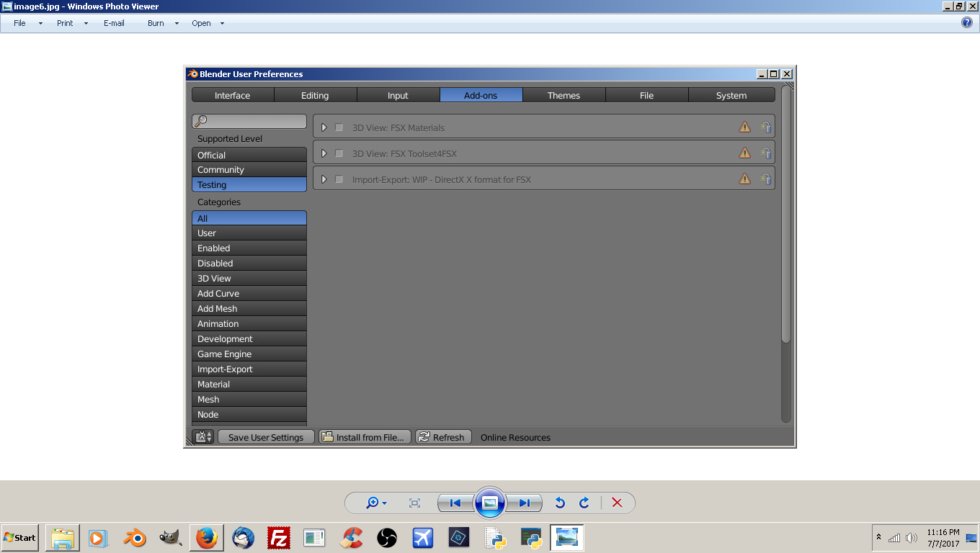
Task: Click the user add-on icon for FSX Materials
Action: coord(766,127)
